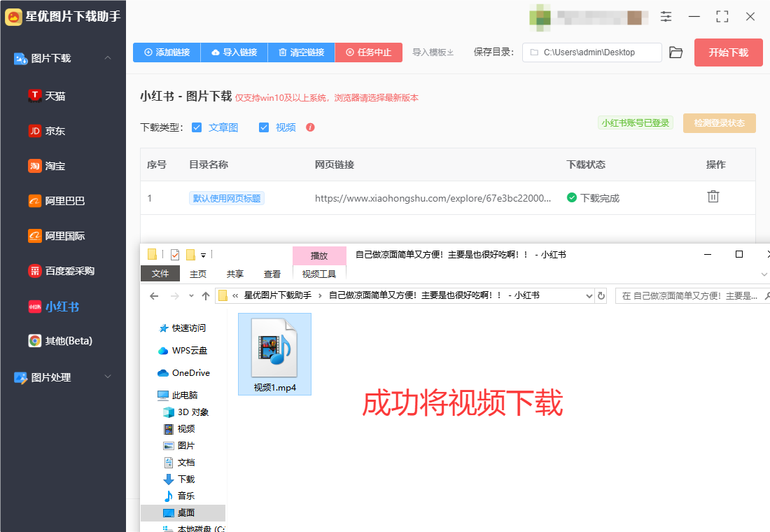Open the 视频 folder in navigation pane
This screenshot has height=532, width=770.
[179, 429]
